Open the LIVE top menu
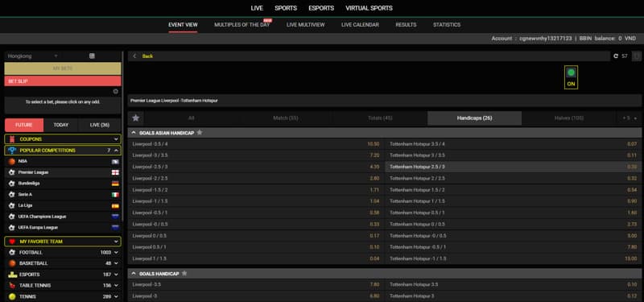The height and width of the screenshot is (302, 644). click(257, 8)
